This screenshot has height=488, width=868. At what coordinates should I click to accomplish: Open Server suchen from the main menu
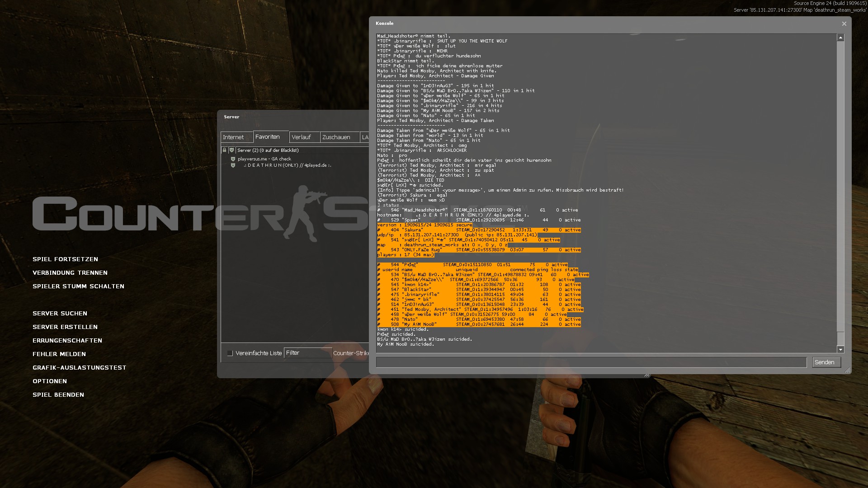[x=60, y=314]
